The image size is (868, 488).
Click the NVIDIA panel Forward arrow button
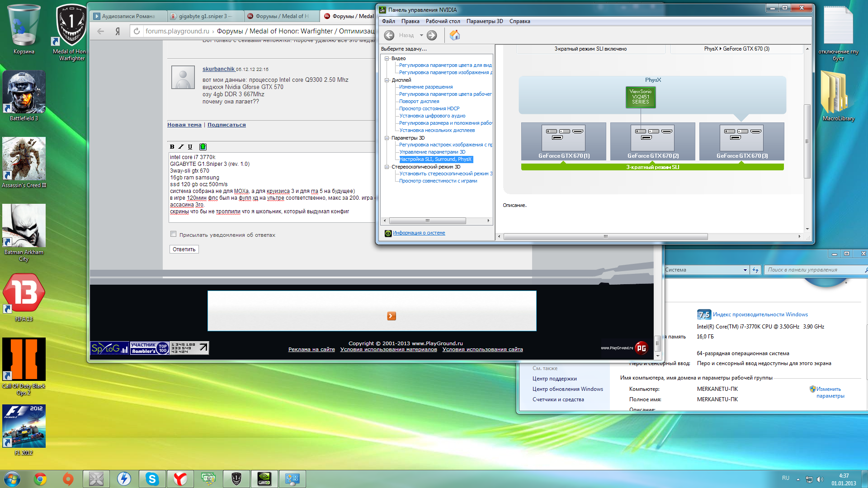pos(432,35)
